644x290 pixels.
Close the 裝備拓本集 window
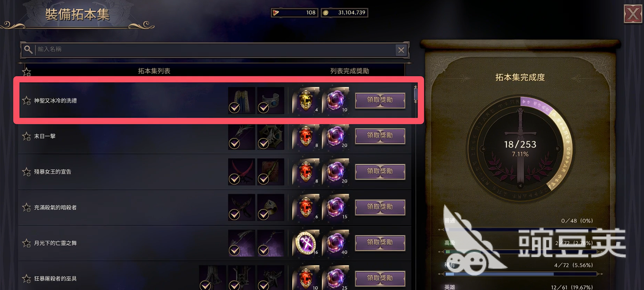(x=633, y=14)
